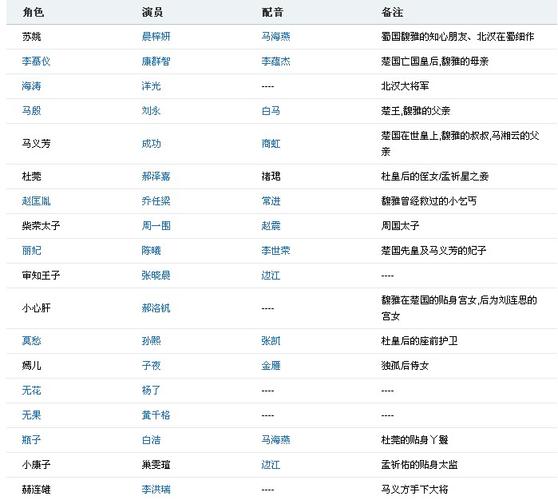Click the actor link 成功
The width and height of the screenshot is (558, 500).
pyautogui.click(x=151, y=144)
